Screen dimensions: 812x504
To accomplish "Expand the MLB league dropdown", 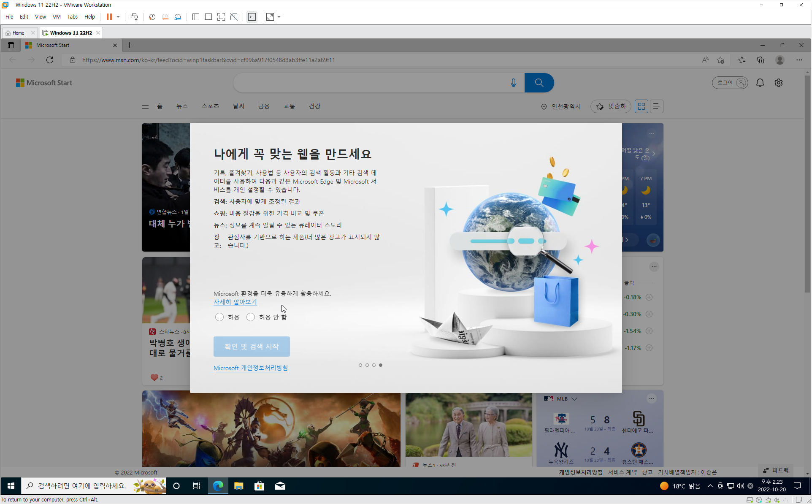I will point(574,399).
